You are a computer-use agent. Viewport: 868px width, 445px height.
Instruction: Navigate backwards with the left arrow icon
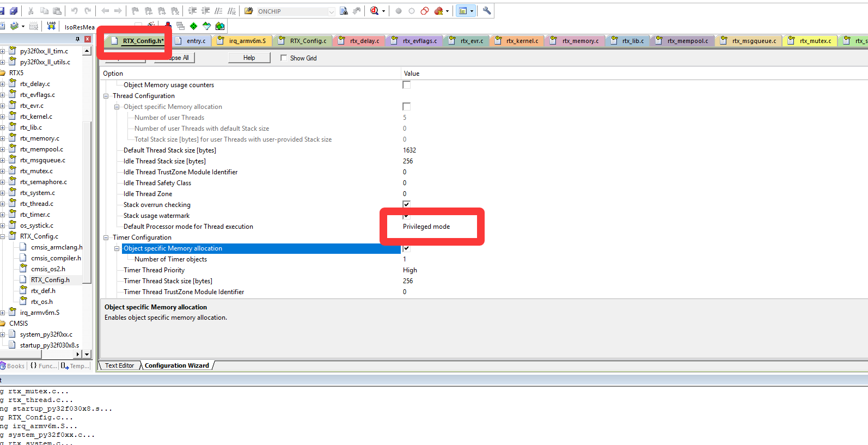pos(105,11)
